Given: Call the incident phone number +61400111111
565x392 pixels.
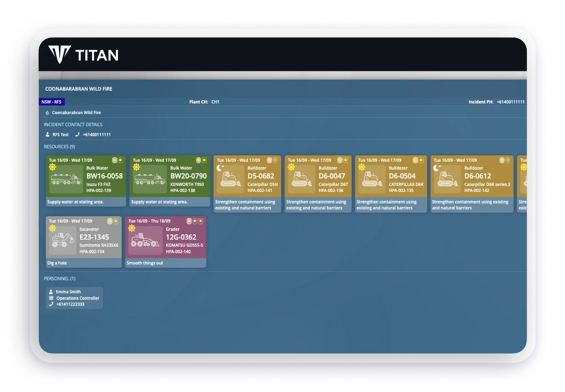Looking at the screenshot, I should click(x=510, y=102).
